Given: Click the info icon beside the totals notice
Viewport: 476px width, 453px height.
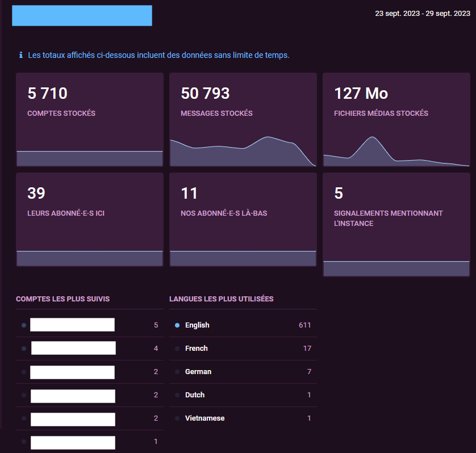Looking at the screenshot, I should pyautogui.click(x=21, y=56).
